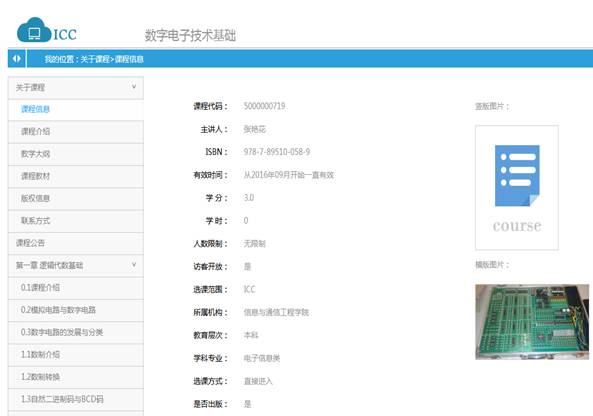The width and height of the screenshot is (593, 416).
Task: Open the 课程公告 menu item
Action: 76,243
